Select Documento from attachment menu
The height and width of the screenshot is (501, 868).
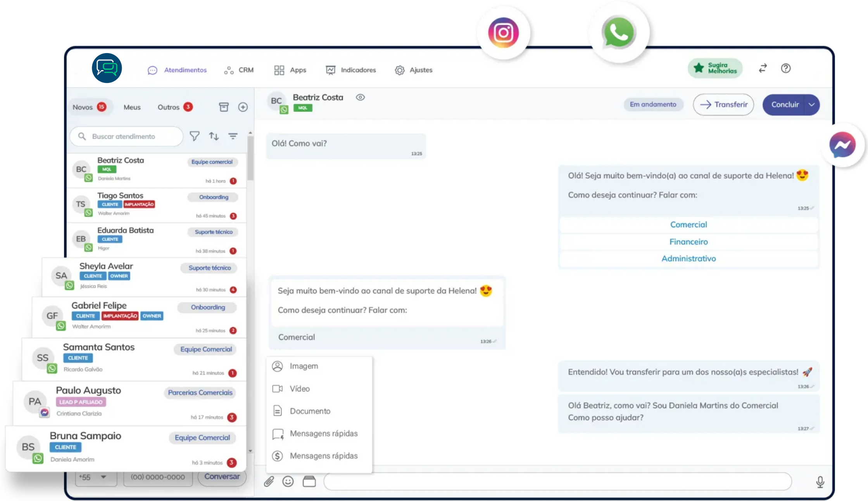click(310, 411)
